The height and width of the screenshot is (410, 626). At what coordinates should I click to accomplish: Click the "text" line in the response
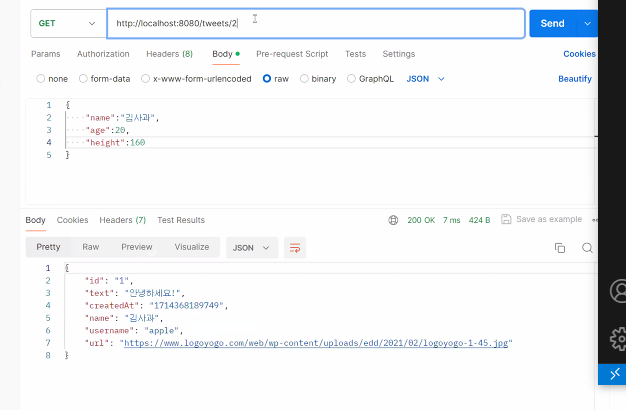[135, 293]
